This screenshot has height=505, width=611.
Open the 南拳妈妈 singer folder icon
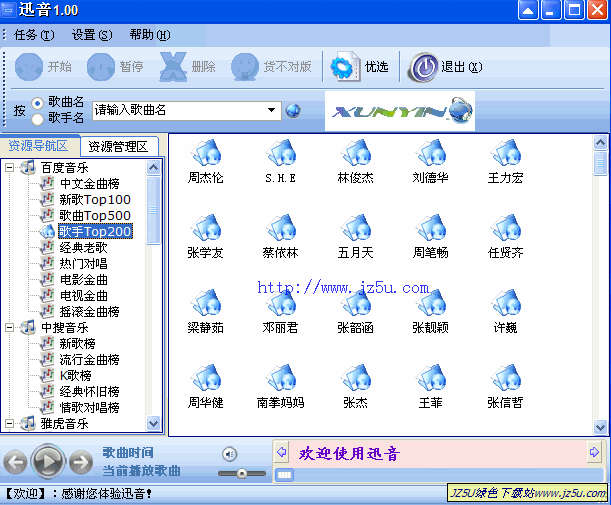pyautogui.click(x=281, y=378)
